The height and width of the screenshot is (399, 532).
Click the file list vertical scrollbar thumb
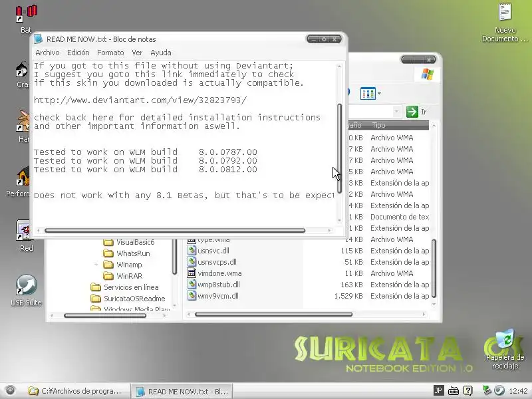pyautogui.click(x=434, y=269)
